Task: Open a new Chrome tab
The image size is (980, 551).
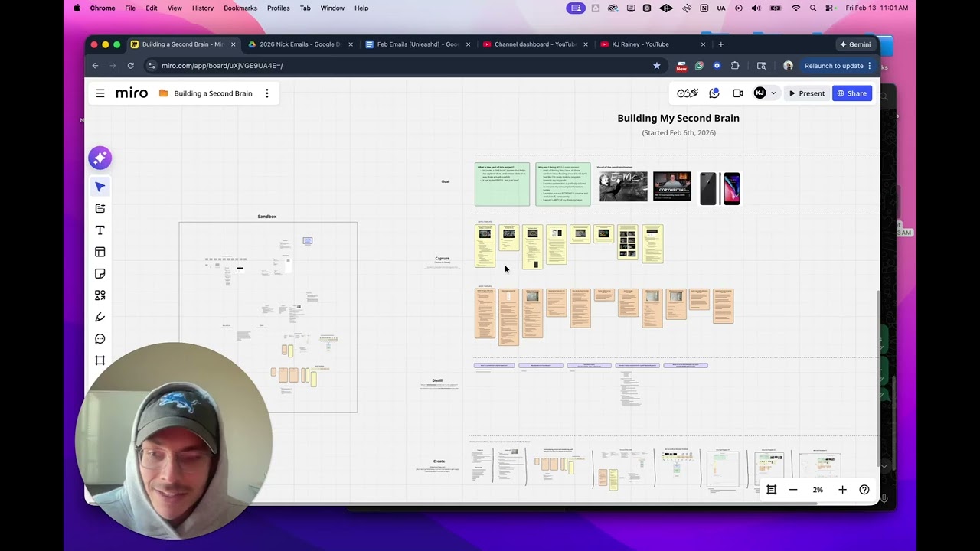Action: click(x=720, y=44)
